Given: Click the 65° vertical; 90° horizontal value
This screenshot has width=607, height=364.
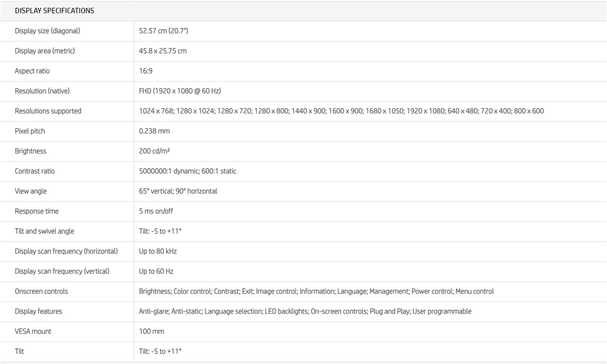Looking at the screenshot, I should click(x=178, y=191).
